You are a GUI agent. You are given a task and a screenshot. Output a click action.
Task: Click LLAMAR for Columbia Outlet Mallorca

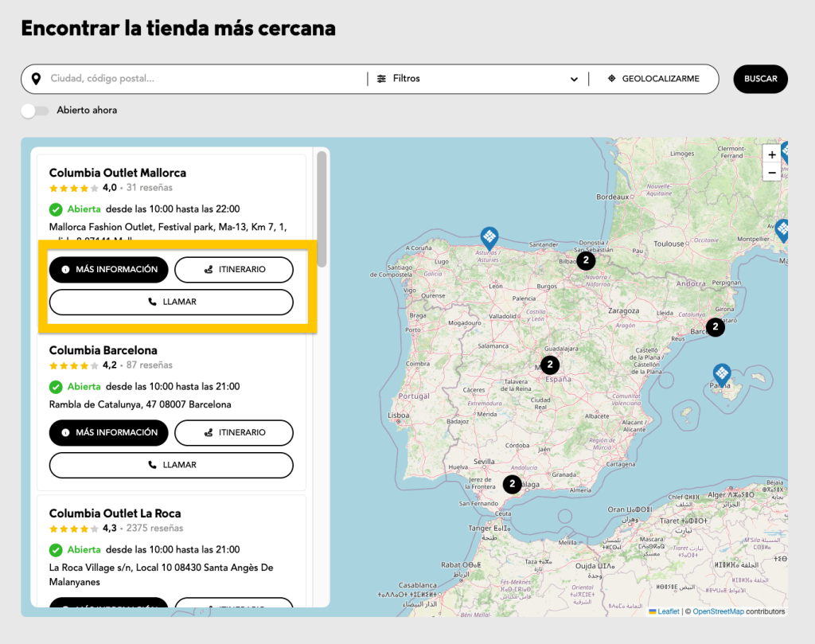pyautogui.click(x=172, y=302)
